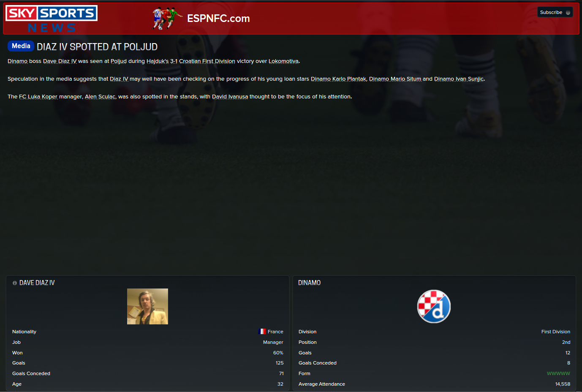
Task: Select the blue Media tag
Action: tap(21, 46)
